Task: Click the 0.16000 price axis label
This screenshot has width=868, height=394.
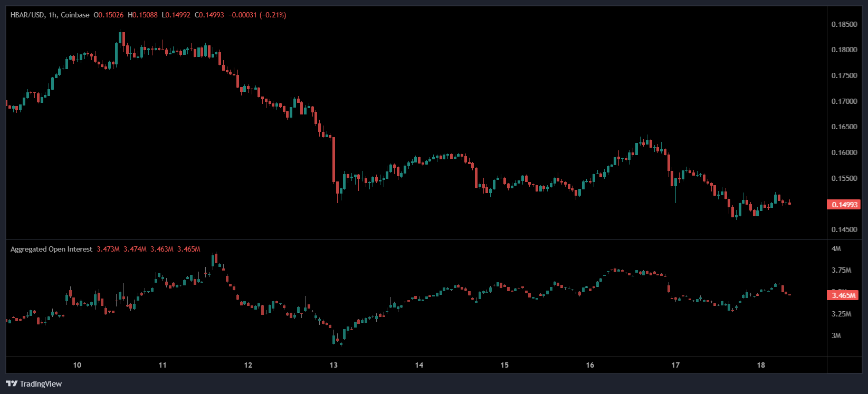Action: pyautogui.click(x=844, y=153)
